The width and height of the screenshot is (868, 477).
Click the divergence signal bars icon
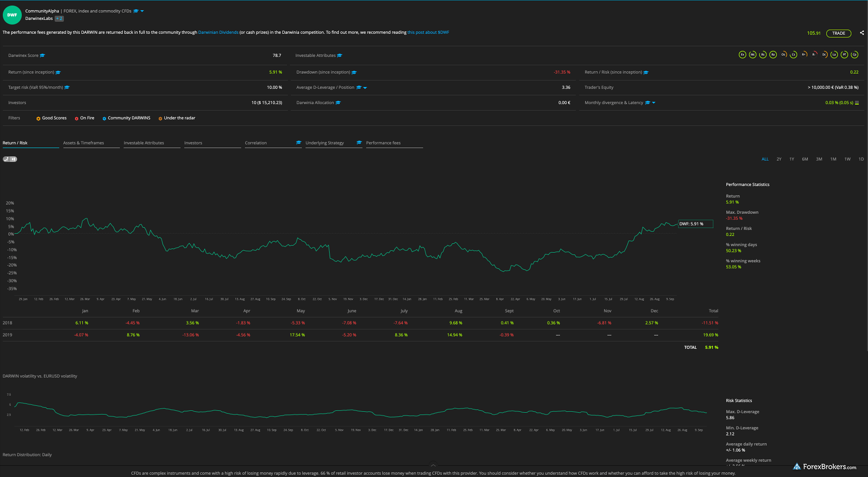pyautogui.click(x=857, y=103)
